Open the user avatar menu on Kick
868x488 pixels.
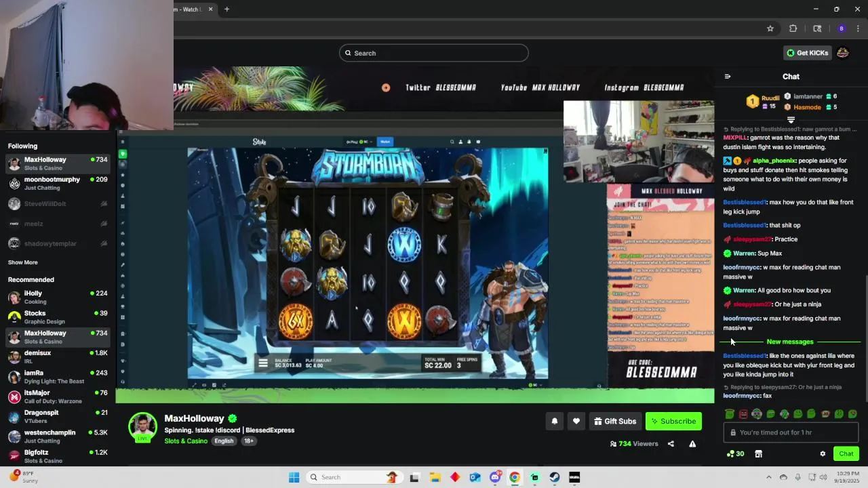(843, 53)
